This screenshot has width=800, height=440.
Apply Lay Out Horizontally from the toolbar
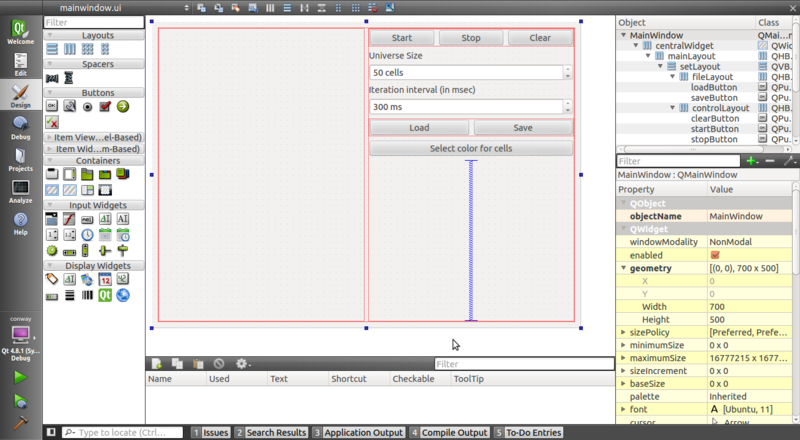270,8
